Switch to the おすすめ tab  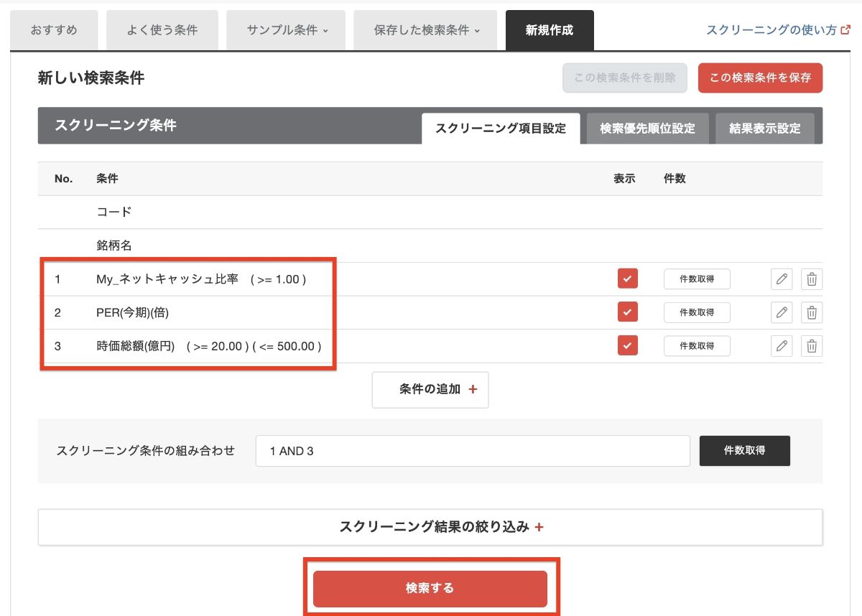54,31
